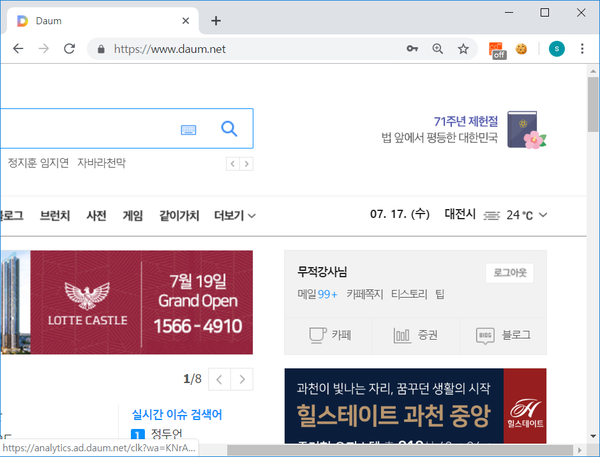Click the vertical scrollbar down arrow
600x457 pixels.
(593, 436)
